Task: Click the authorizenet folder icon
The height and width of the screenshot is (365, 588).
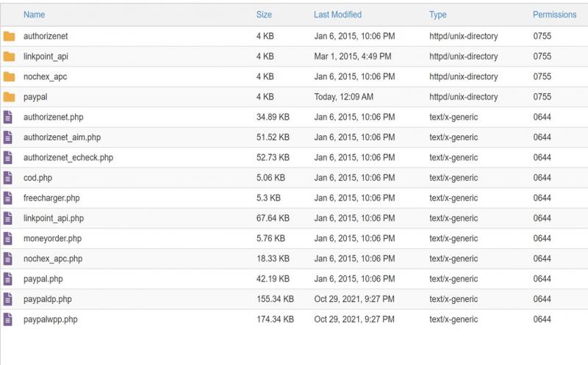Action: coord(9,36)
